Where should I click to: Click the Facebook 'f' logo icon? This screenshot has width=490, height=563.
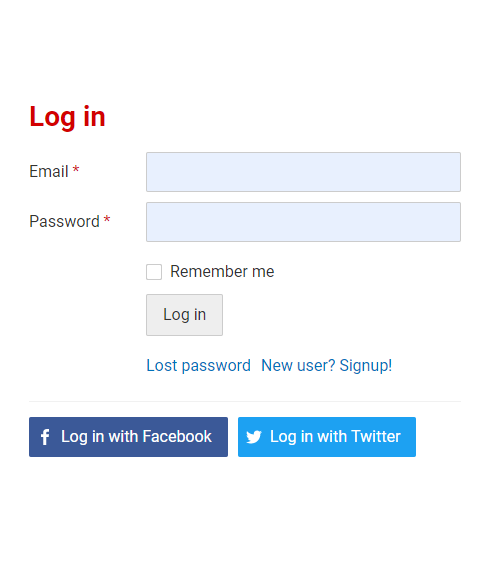[45, 437]
